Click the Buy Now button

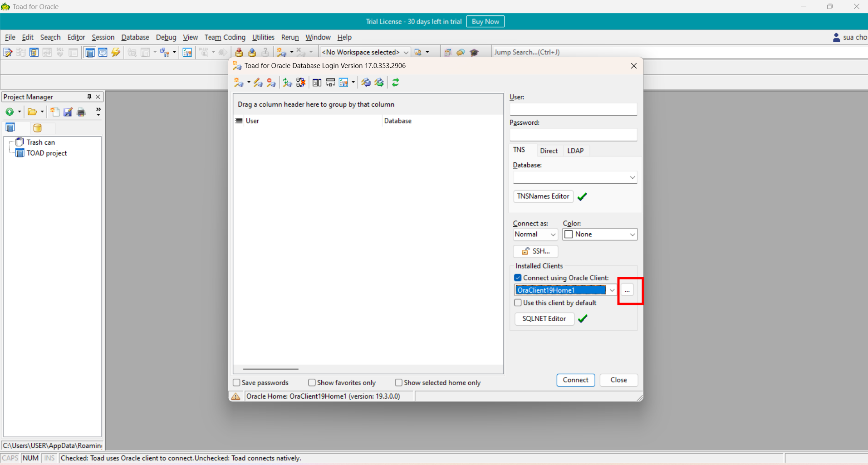pyautogui.click(x=485, y=21)
